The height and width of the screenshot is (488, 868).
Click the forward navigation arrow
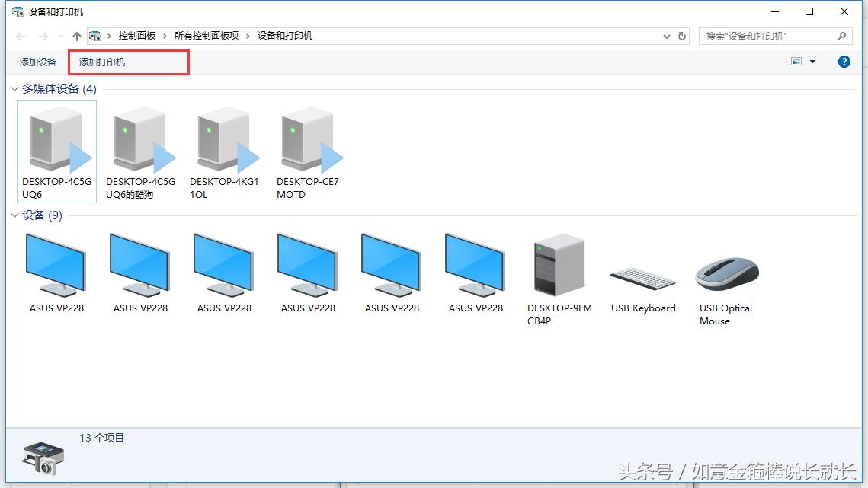coord(43,37)
